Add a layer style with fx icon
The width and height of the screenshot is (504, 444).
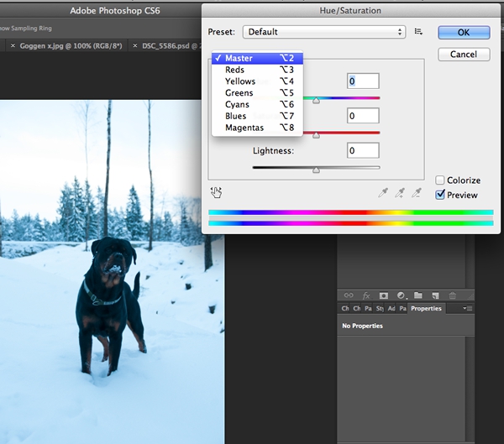[366, 295]
